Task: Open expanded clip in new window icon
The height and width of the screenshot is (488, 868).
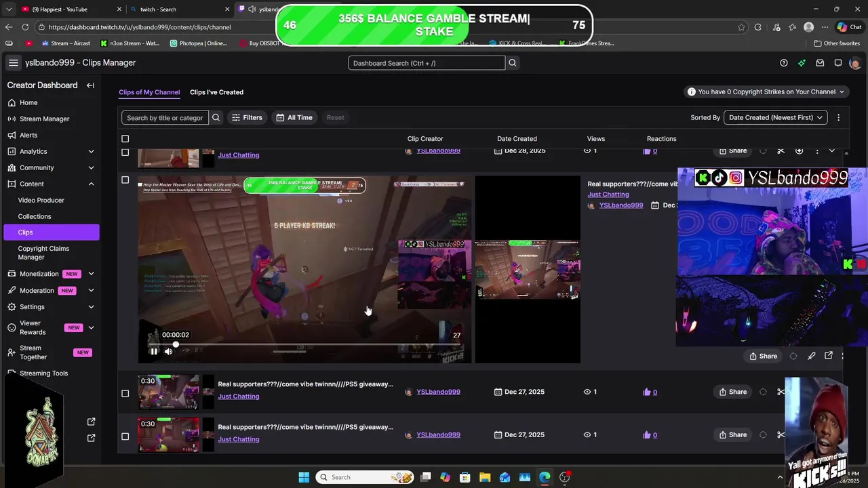Action: (x=829, y=356)
